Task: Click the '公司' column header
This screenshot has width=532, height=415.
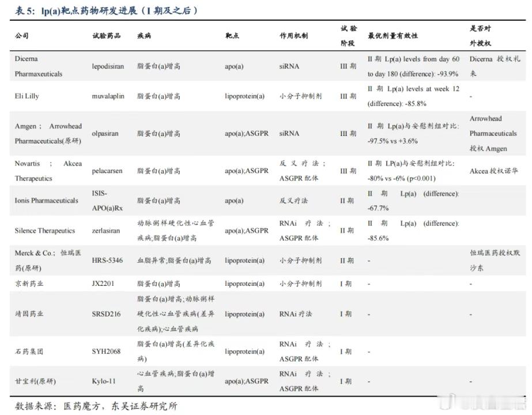Action: point(22,35)
